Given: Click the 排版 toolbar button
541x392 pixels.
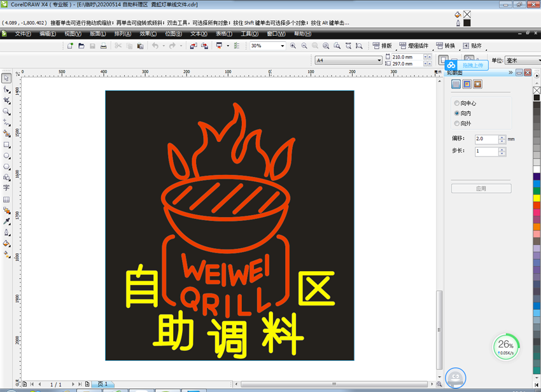Looking at the screenshot, I should tap(383, 46).
